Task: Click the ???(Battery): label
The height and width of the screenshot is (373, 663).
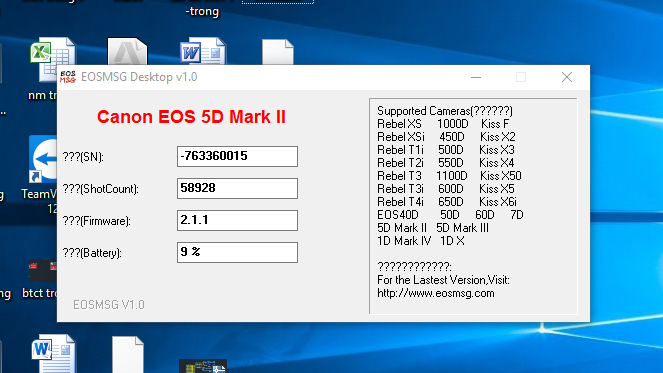Action: click(92, 253)
